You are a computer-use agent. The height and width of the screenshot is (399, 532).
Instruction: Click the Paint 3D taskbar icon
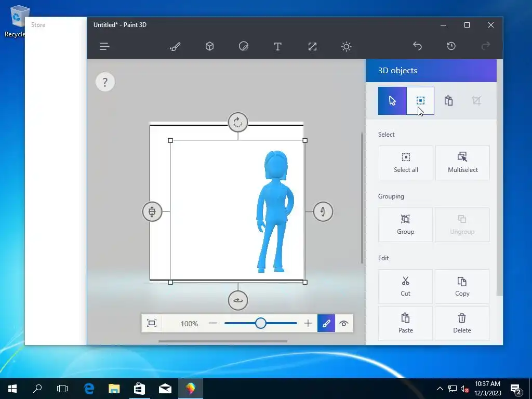coord(190,389)
